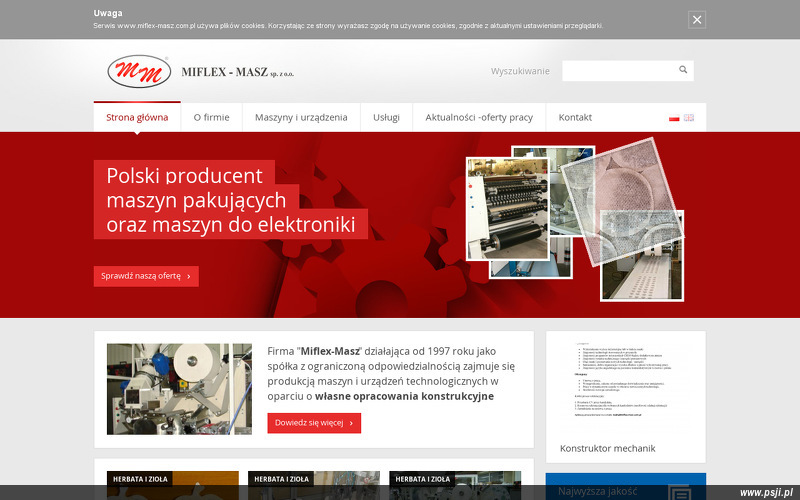
Task: Click the magnifier search icon
Action: tap(683, 70)
